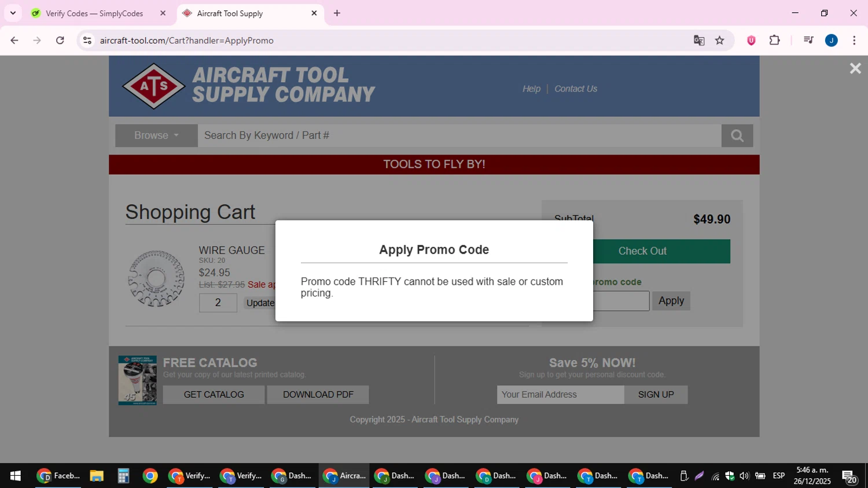Open the volume tray icon

(x=744, y=476)
